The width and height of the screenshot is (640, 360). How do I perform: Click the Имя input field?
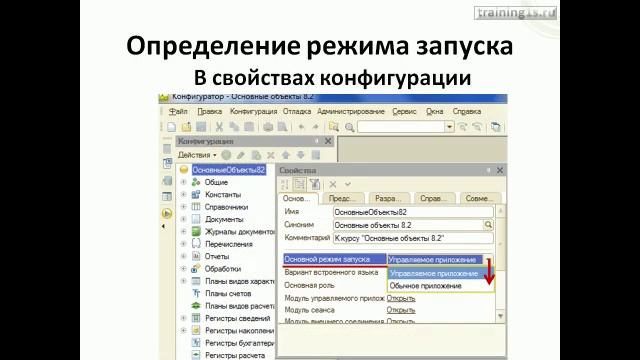tap(413, 212)
